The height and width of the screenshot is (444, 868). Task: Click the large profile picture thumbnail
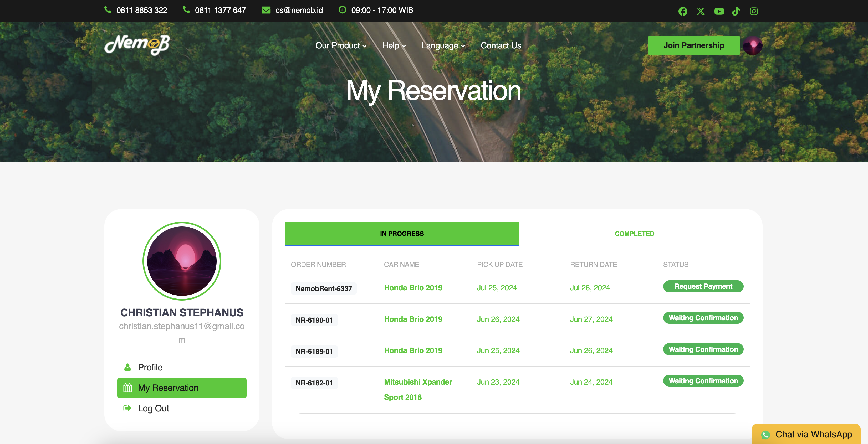[x=182, y=261]
